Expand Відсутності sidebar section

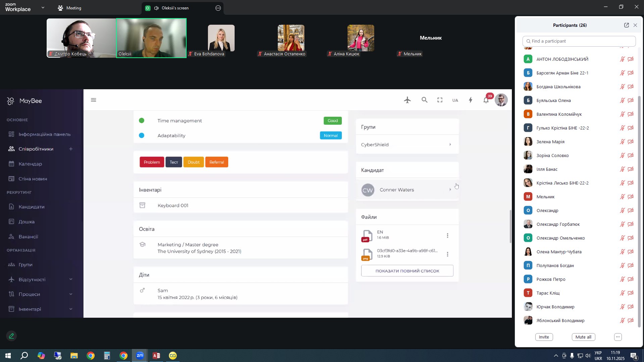pyautogui.click(x=71, y=279)
